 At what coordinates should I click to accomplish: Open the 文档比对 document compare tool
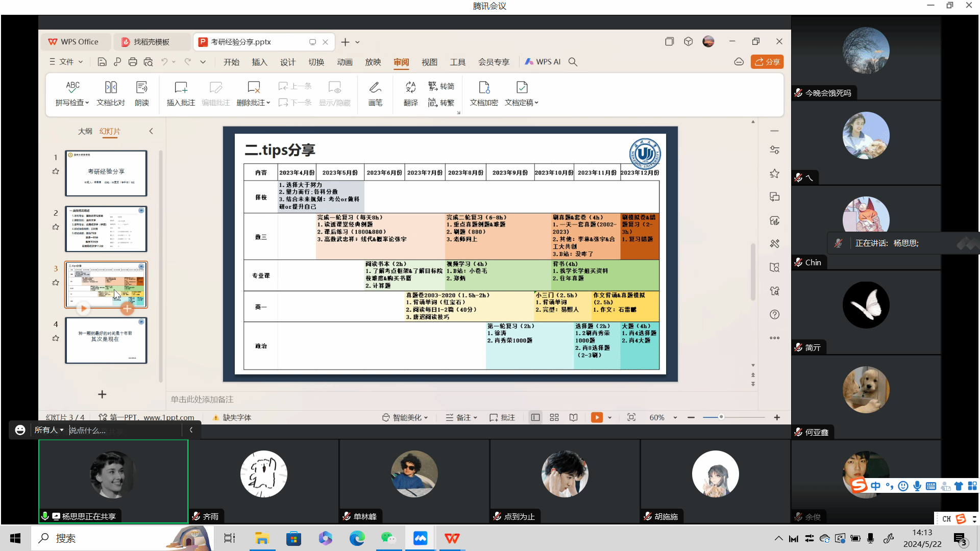click(x=111, y=87)
